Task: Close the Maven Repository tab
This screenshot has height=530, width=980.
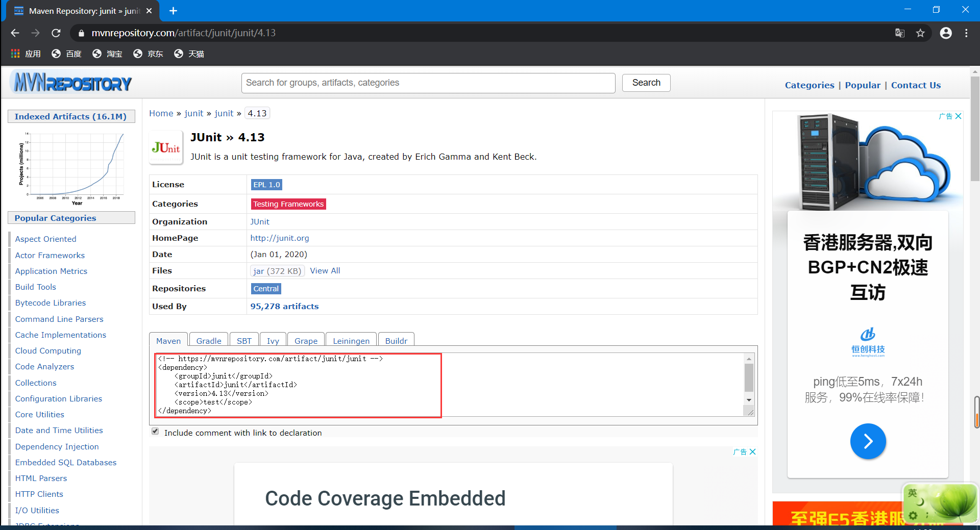Action: (149, 11)
